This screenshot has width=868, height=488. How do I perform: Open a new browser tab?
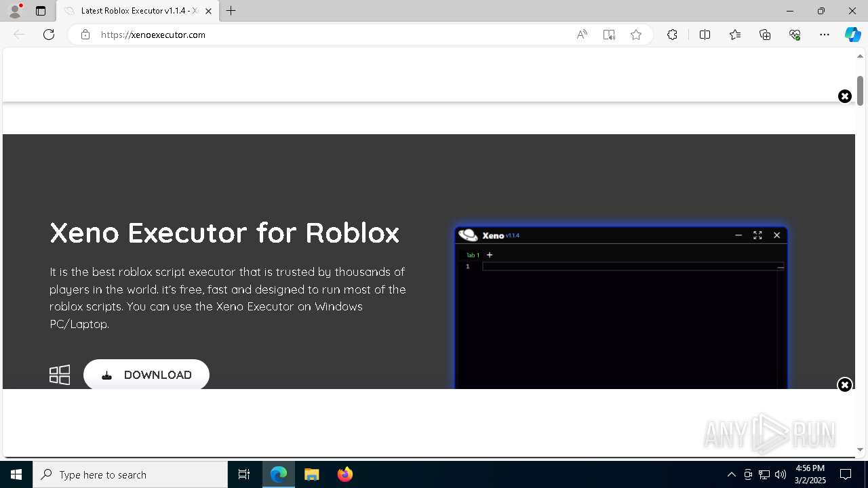pos(231,11)
